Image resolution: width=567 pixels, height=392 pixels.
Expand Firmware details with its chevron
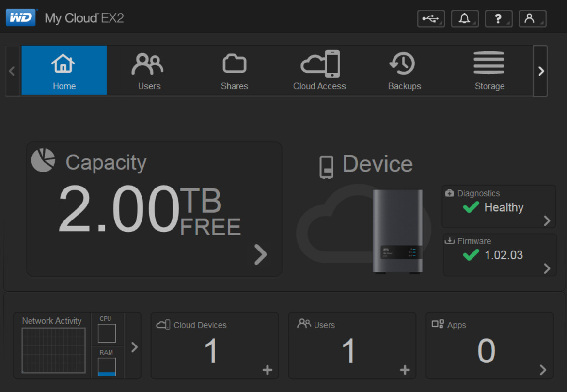[x=547, y=268]
